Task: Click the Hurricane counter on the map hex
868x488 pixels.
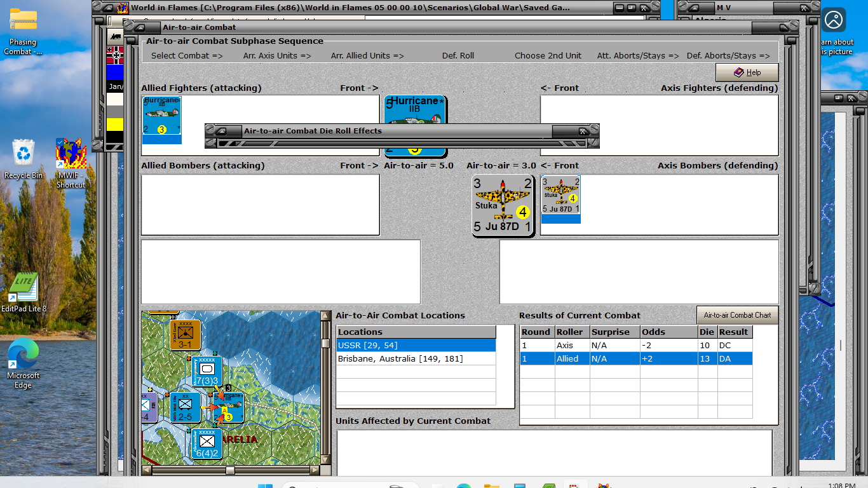Action: click(x=229, y=407)
